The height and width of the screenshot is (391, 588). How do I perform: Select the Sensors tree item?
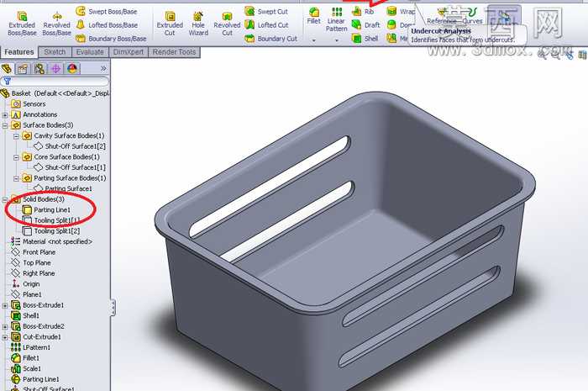coord(29,104)
